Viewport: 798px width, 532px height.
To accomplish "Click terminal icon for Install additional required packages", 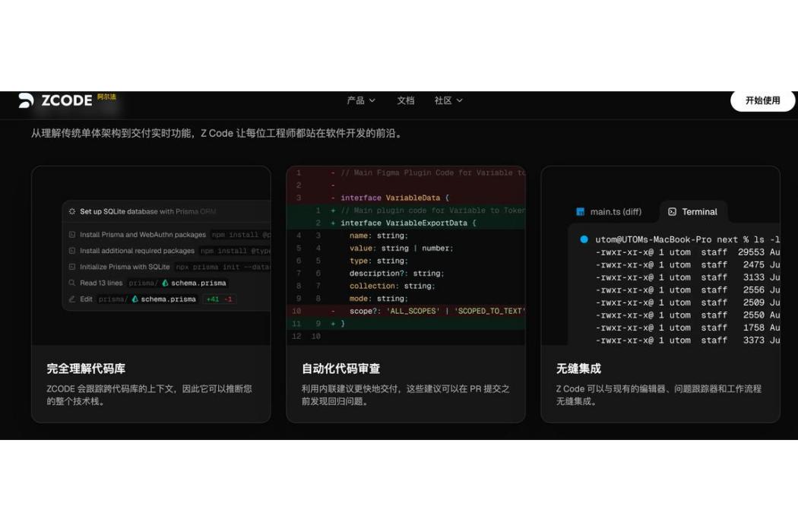I will (71, 251).
